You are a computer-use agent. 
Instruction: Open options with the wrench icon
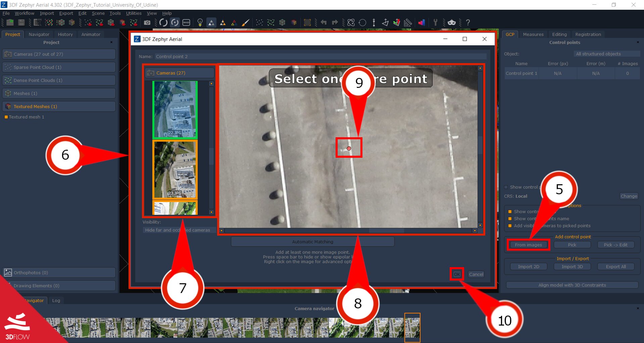[435, 22]
